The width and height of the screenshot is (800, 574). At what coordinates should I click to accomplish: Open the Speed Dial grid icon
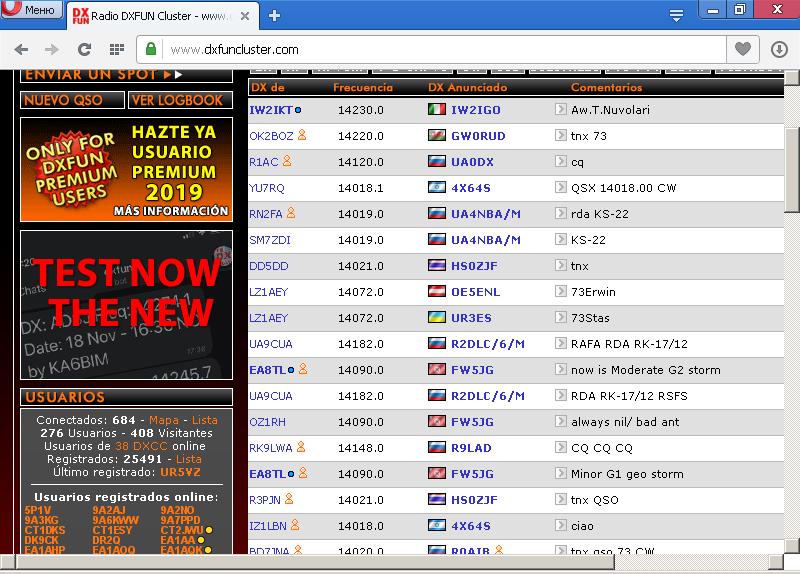[117, 49]
